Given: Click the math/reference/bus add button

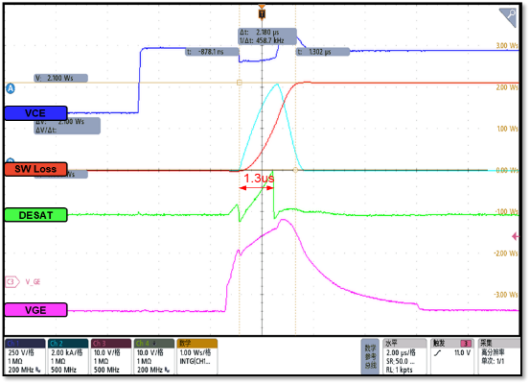Looking at the screenshot, I should tap(370, 357).
